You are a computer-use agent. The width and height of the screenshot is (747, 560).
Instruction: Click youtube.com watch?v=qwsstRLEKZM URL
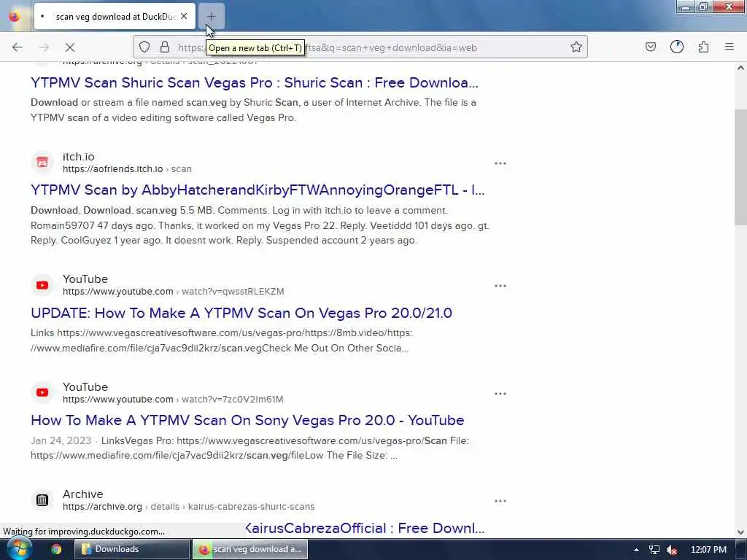(x=174, y=292)
